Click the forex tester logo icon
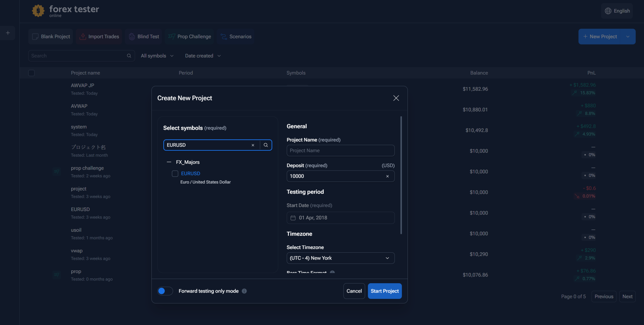 pos(38,11)
